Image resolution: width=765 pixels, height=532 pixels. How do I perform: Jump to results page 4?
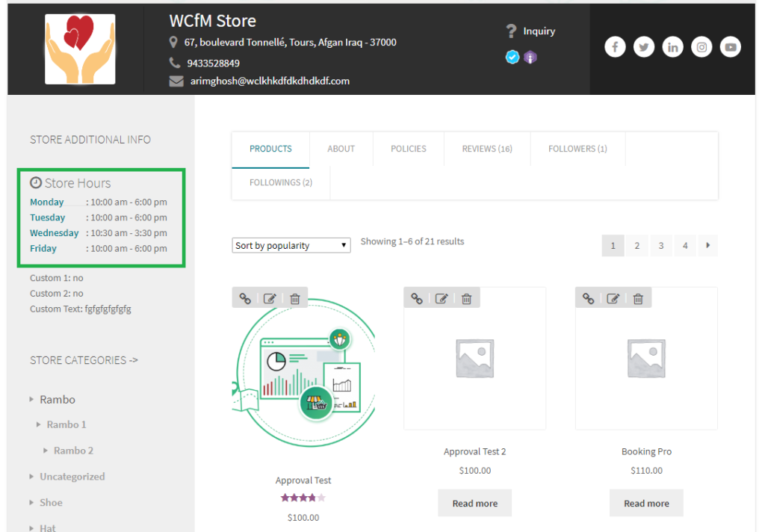coord(685,246)
